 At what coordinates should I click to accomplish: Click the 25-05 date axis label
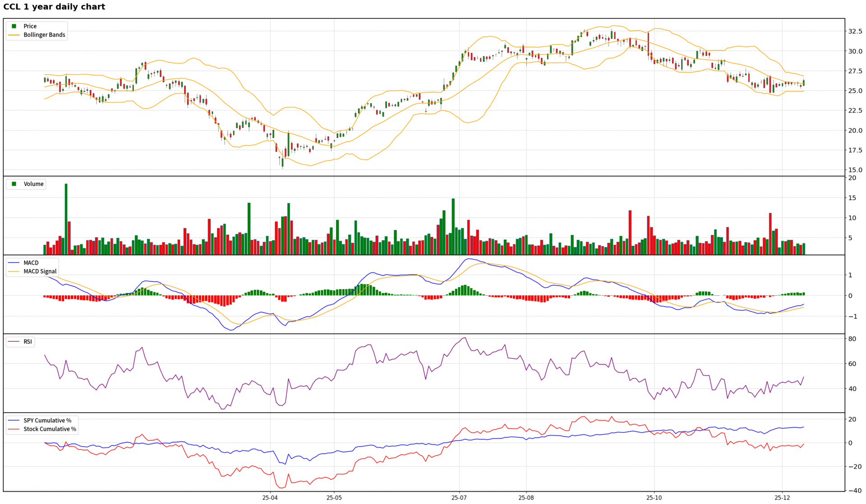click(334, 498)
